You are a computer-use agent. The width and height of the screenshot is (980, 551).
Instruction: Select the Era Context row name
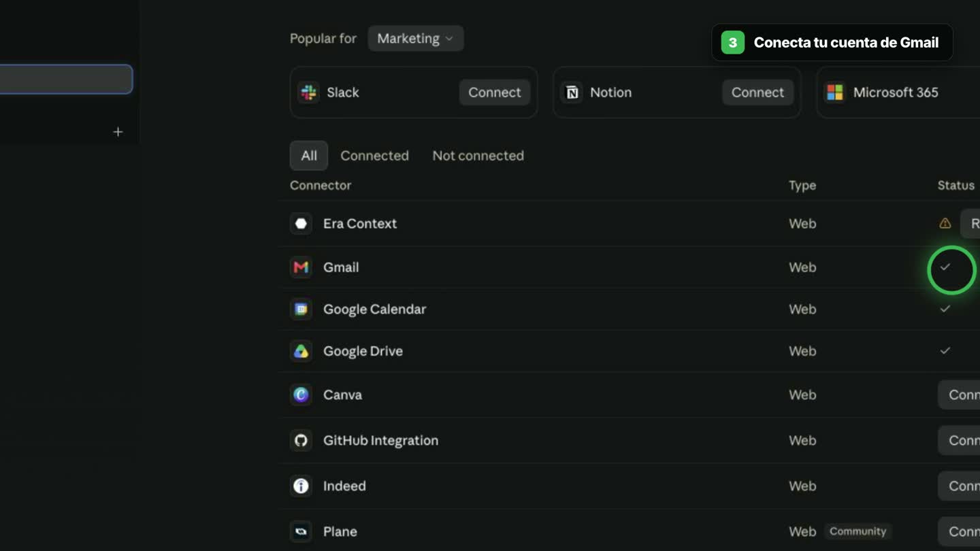click(x=360, y=224)
